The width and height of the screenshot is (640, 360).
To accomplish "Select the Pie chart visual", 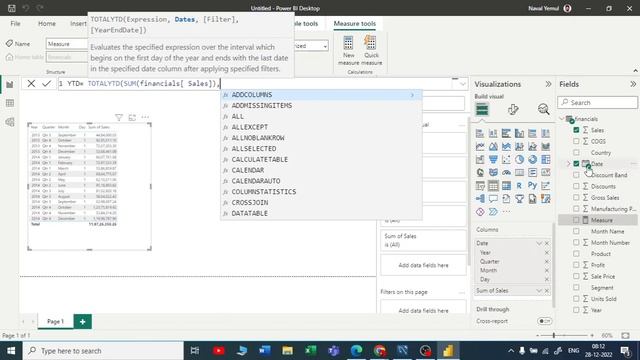I will point(519,160).
